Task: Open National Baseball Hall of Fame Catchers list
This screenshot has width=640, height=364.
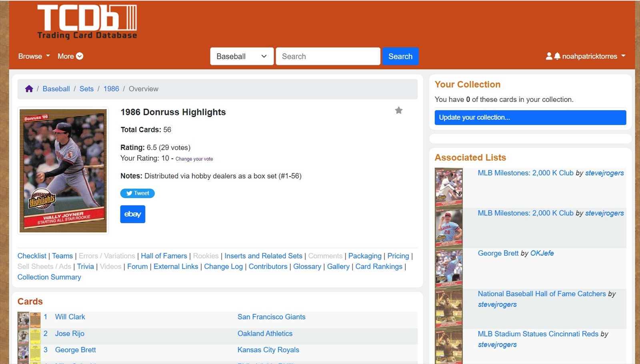Action: pyautogui.click(x=542, y=294)
